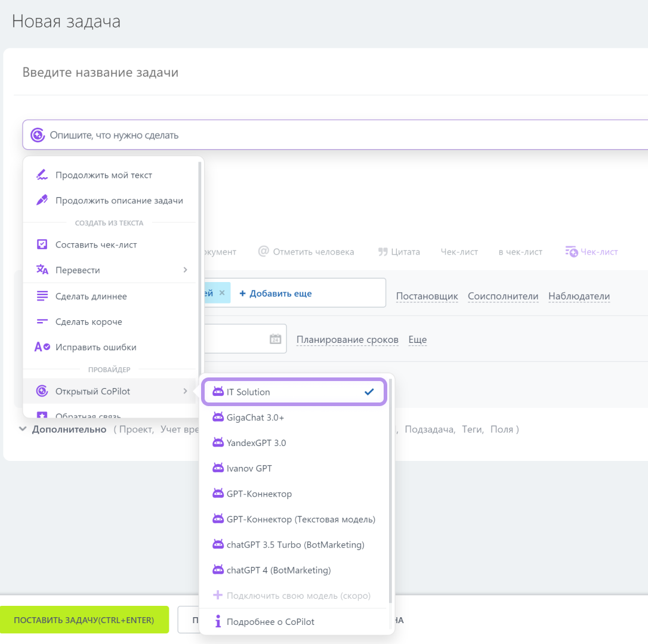This screenshot has height=644, width=648.
Task: Choose GigaChat 3.0+ as provider
Action: point(255,417)
